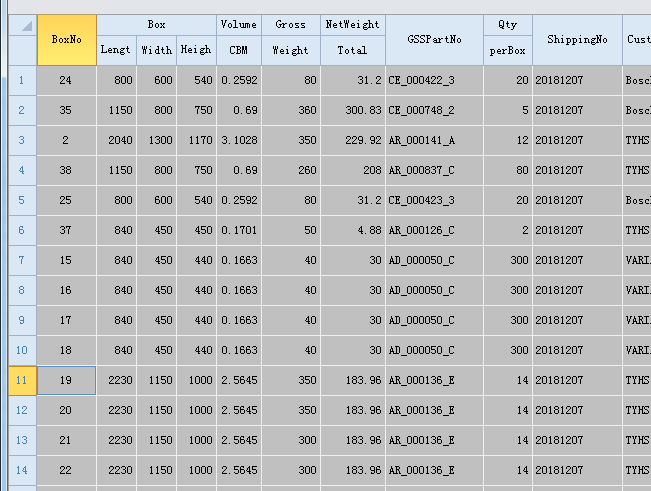
Task: Click volume cell 3.1028
Action: (x=239, y=140)
